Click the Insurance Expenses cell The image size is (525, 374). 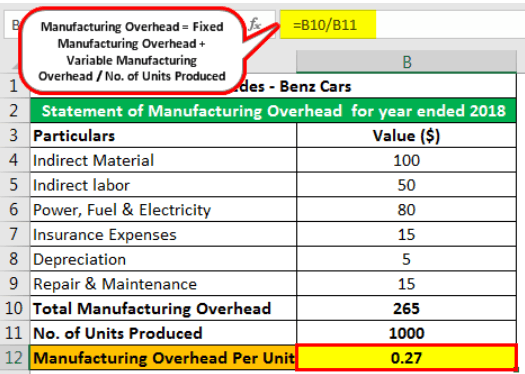(x=163, y=234)
